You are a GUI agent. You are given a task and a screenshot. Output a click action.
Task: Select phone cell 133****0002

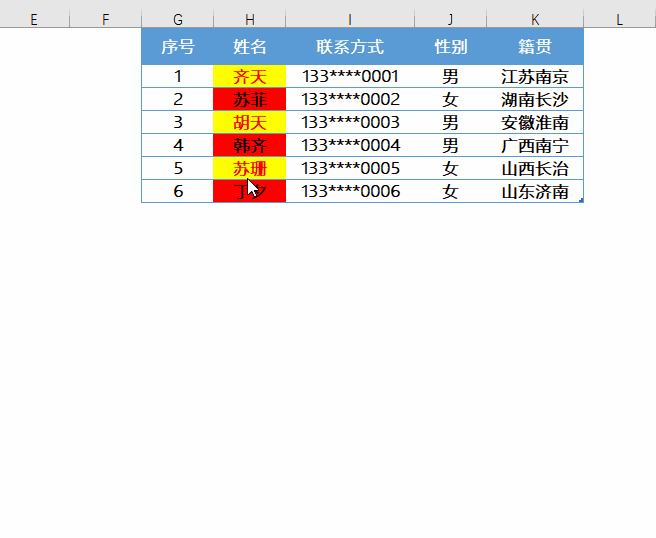[350, 99]
